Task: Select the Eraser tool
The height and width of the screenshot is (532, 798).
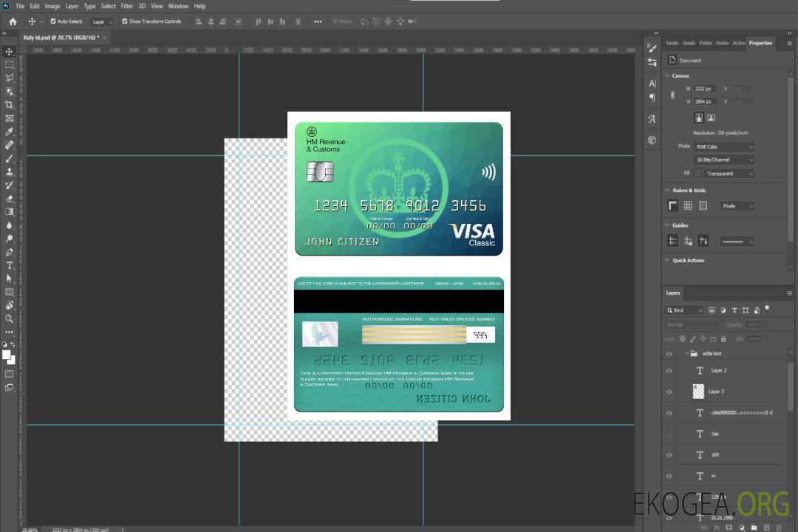Action: (x=9, y=199)
